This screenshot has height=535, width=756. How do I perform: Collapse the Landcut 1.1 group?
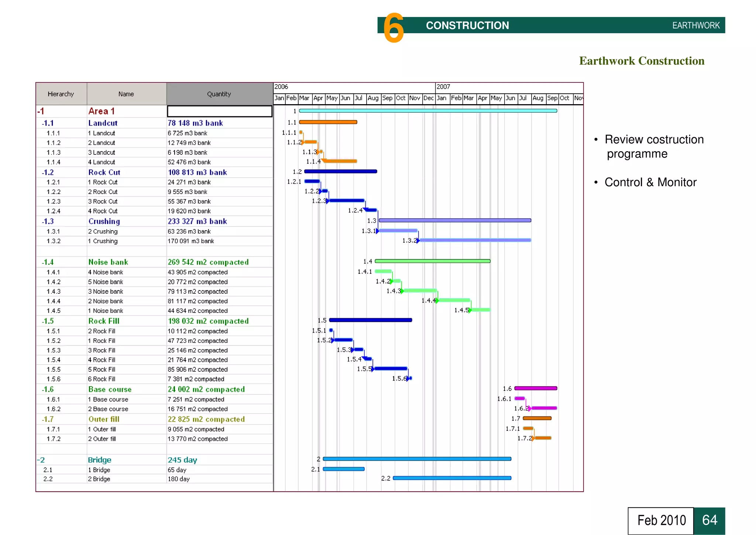(x=42, y=123)
